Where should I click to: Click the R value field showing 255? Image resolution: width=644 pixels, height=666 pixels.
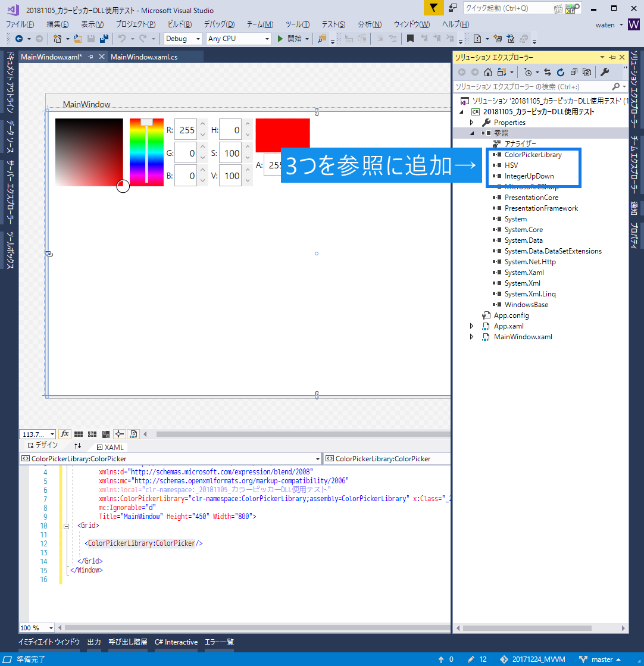pos(186,130)
